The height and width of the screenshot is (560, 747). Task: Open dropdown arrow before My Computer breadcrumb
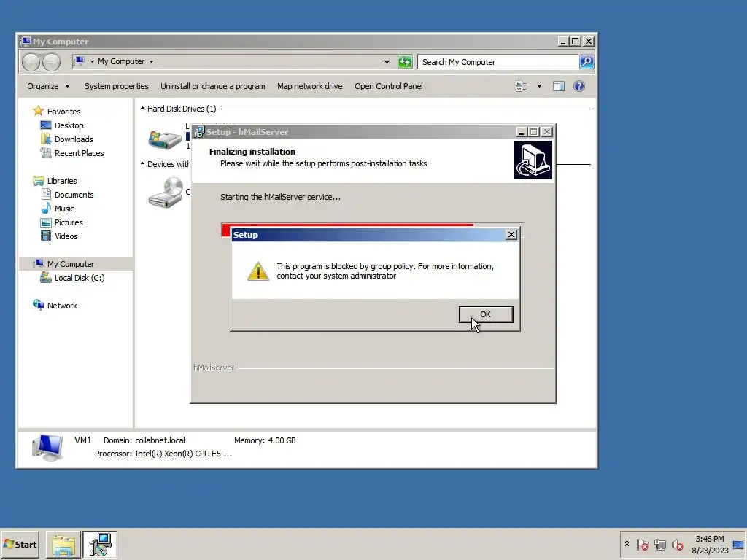click(92, 61)
